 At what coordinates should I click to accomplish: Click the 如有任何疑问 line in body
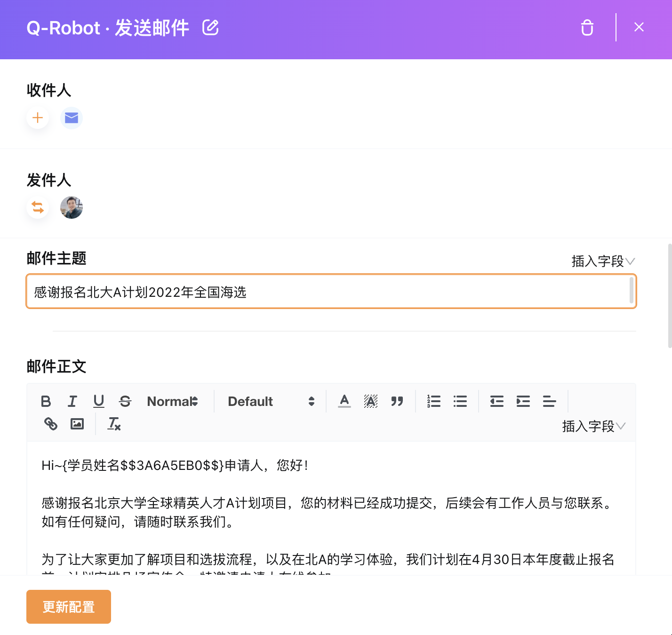(x=138, y=522)
